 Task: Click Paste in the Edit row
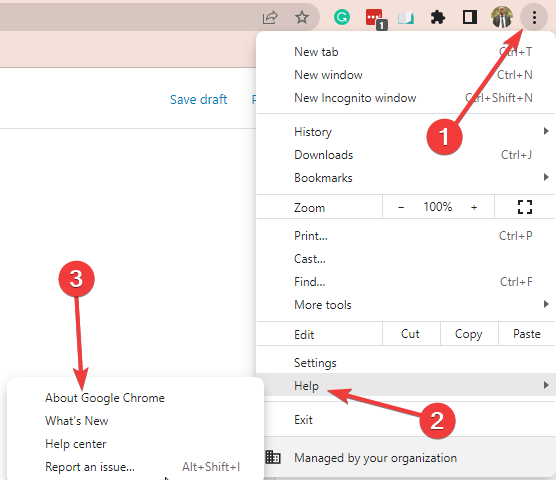(527, 334)
